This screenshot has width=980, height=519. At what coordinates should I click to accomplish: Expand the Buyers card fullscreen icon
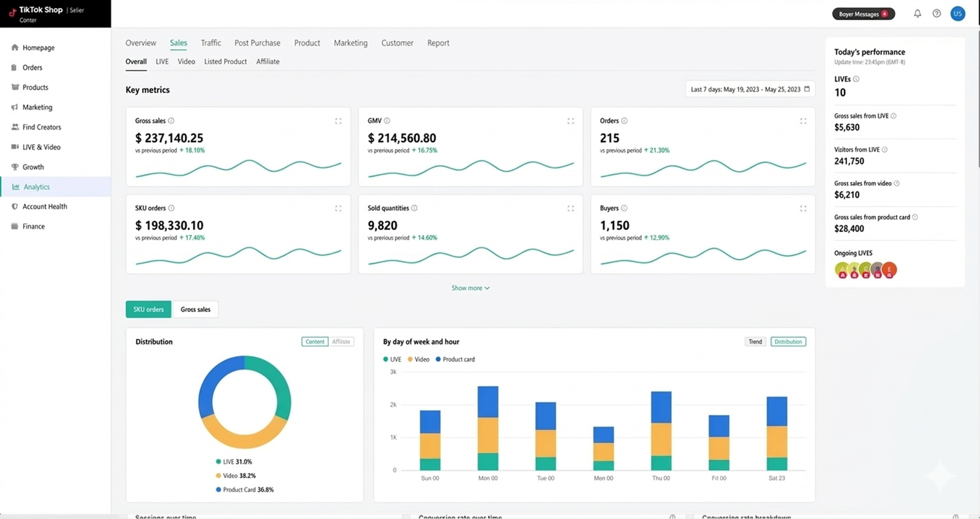pos(803,209)
